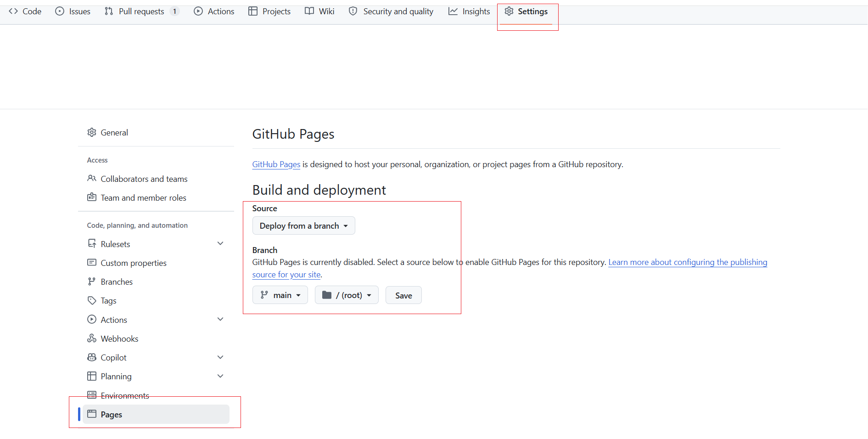The height and width of the screenshot is (439, 868).
Task: Click the pull request count badge
Action: pyautogui.click(x=174, y=11)
